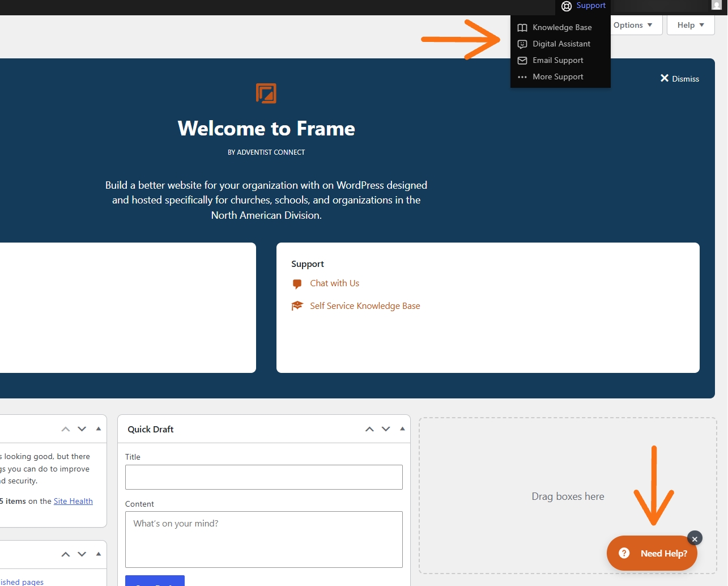The width and height of the screenshot is (728, 586).
Task: Click the Quick Draft widget title
Action: click(x=151, y=430)
